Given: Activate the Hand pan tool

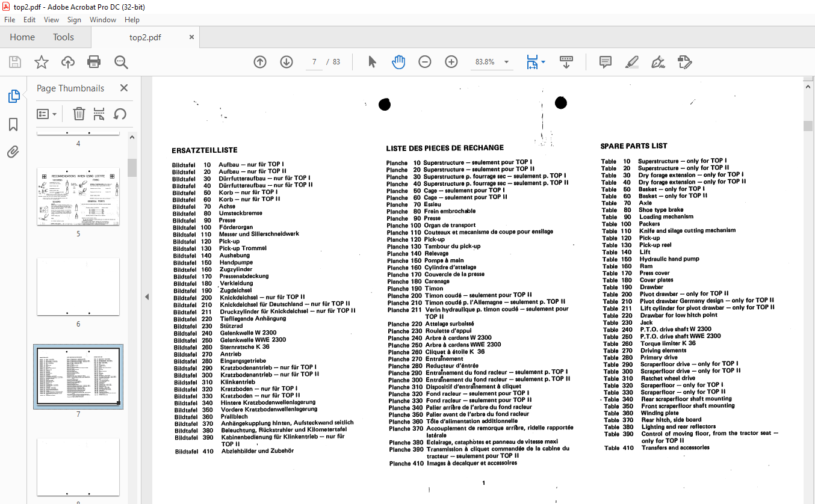Looking at the screenshot, I should 398,62.
